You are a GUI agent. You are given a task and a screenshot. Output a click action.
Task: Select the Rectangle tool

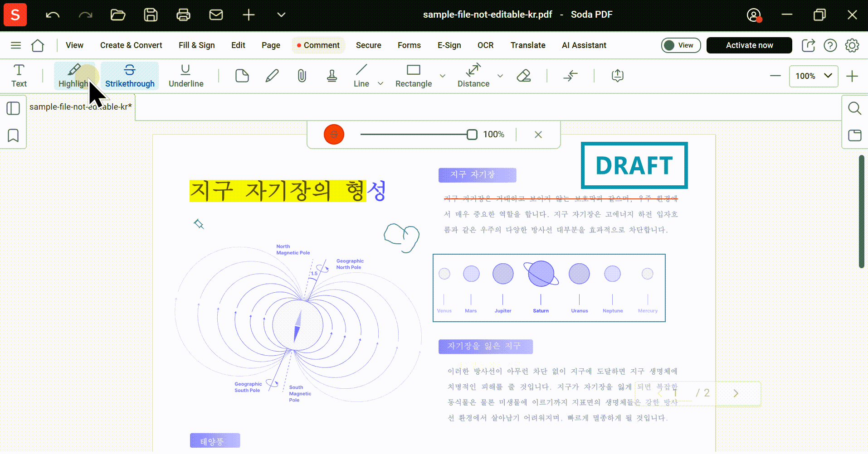pyautogui.click(x=414, y=76)
